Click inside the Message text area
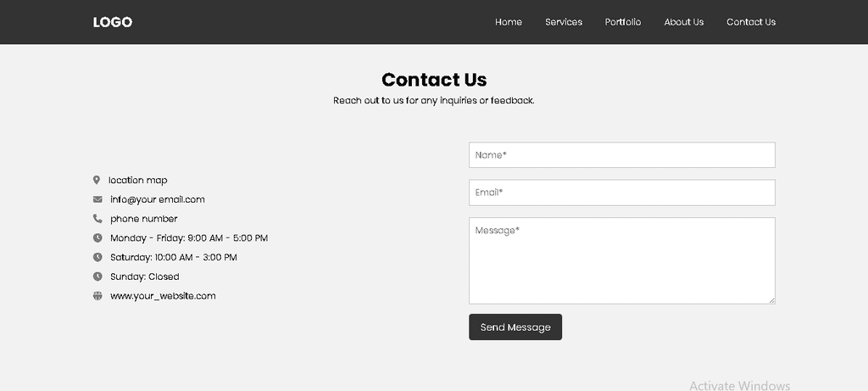This screenshot has height=391, width=868. point(621,260)
